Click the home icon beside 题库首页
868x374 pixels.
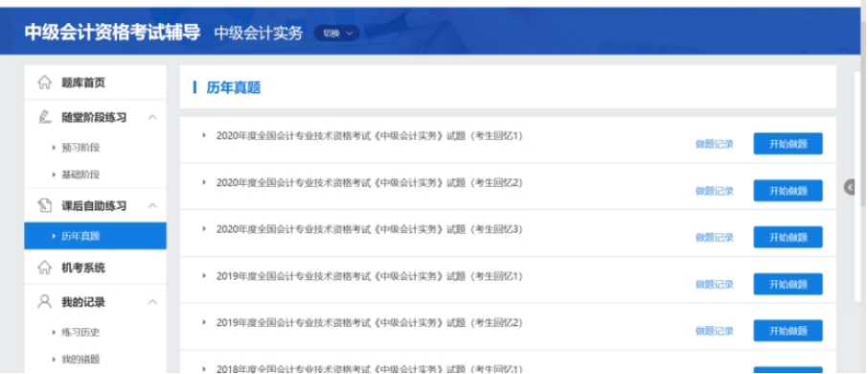pyautogui.click(x=44, y=82)
